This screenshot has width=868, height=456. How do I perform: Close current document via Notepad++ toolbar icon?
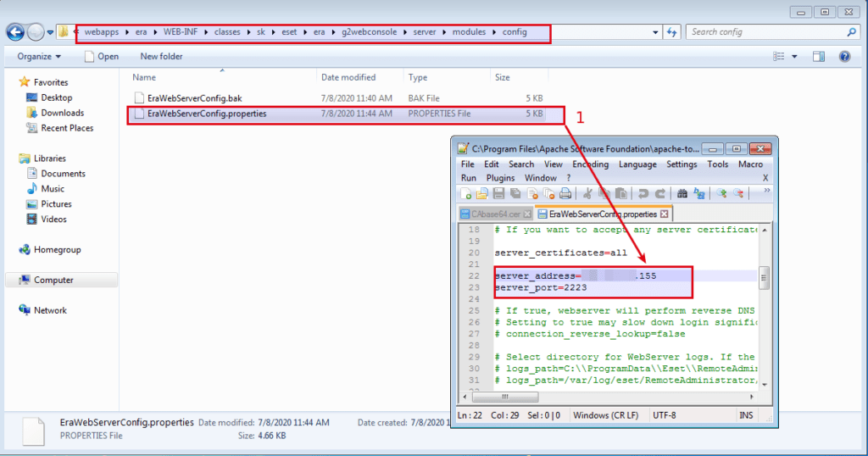point(532,194)
